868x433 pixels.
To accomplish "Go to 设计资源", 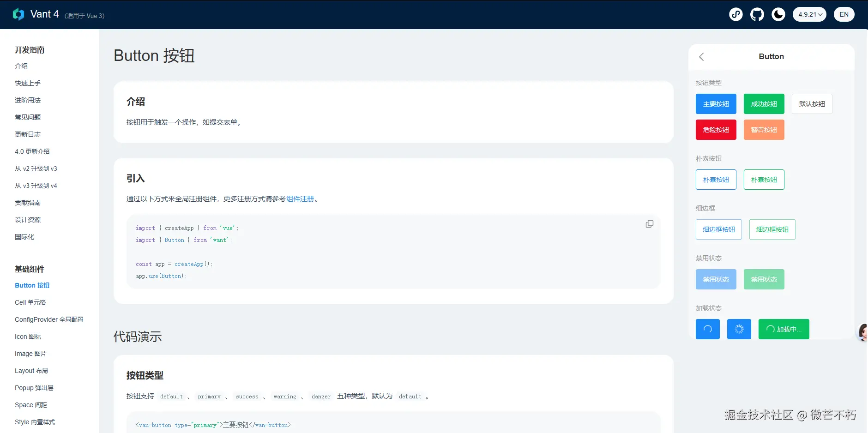I will pos(28,220).
